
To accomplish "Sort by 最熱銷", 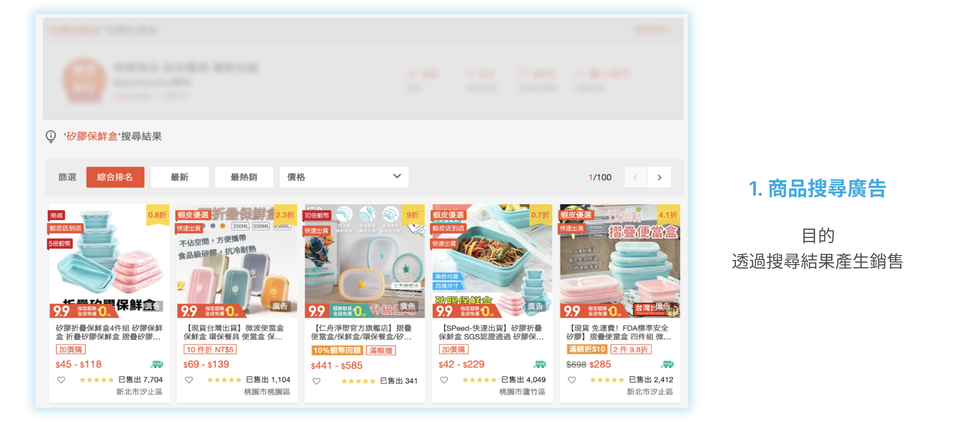I will [x=244, y=177].
